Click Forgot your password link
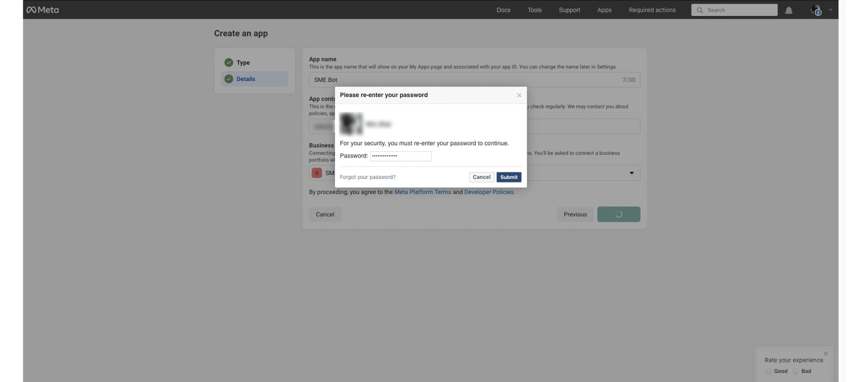 (x=367, y=177)
